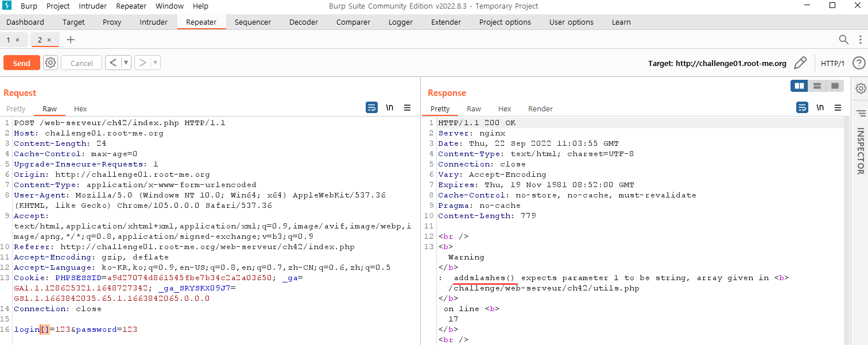Click the Target URL label
The width and height of the screenshot is (868, 345).
tap(717, 63)
